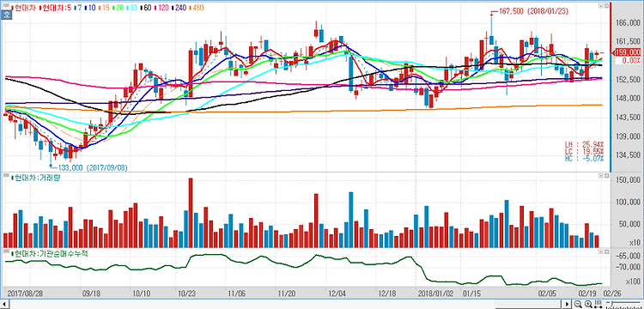Click the LH : 25.94% statistic
Screen dimensions: 644x309
pos(584,144)
